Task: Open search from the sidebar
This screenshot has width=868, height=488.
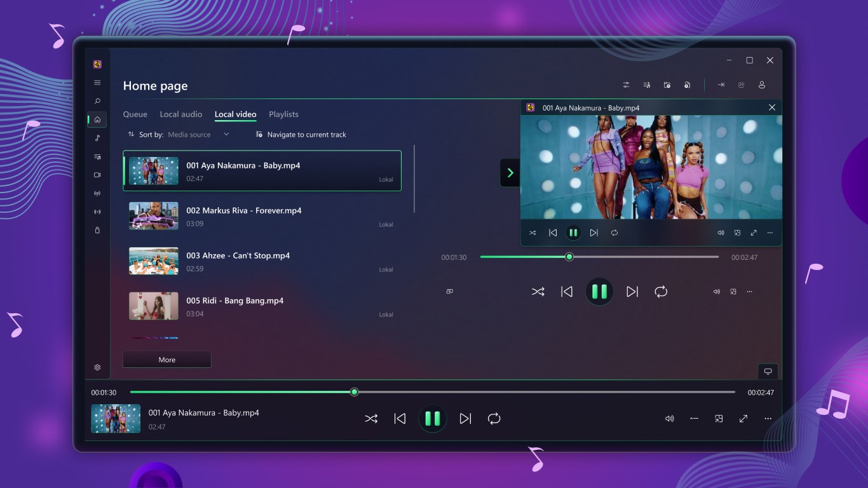Action: 97,101
